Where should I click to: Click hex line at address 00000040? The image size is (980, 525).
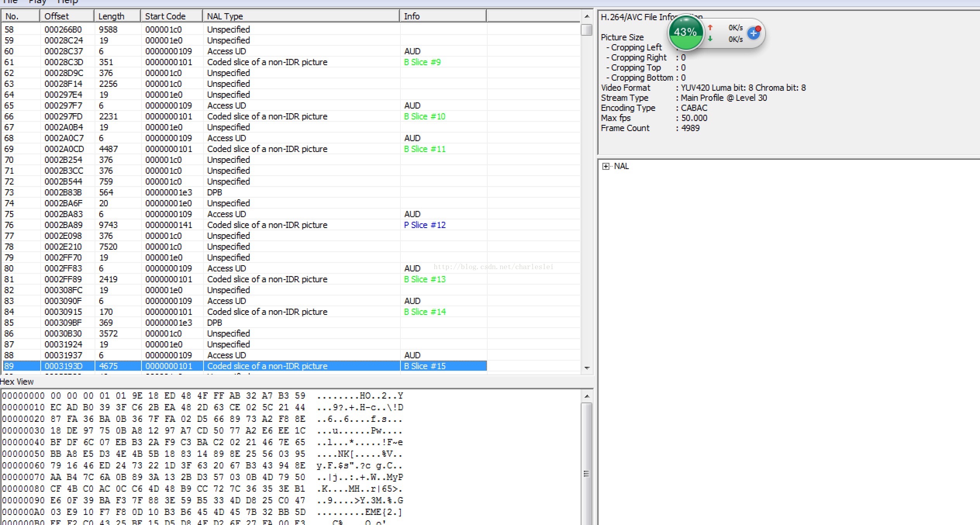tap(202, 442)
